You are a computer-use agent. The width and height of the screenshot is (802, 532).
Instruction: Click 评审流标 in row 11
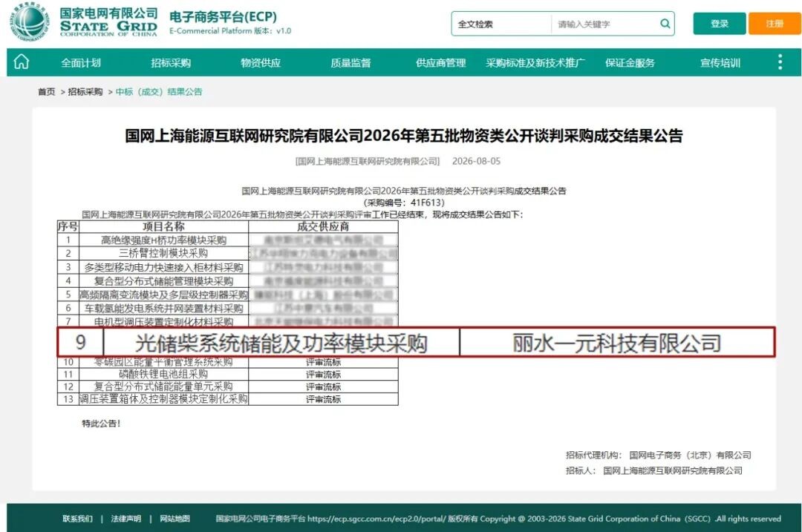(323, 375)
